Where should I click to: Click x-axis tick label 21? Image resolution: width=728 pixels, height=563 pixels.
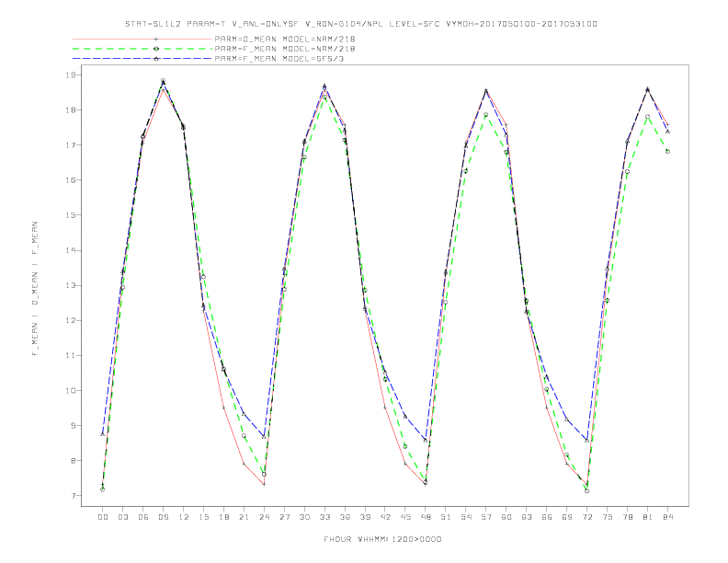[x=244, y=517]
